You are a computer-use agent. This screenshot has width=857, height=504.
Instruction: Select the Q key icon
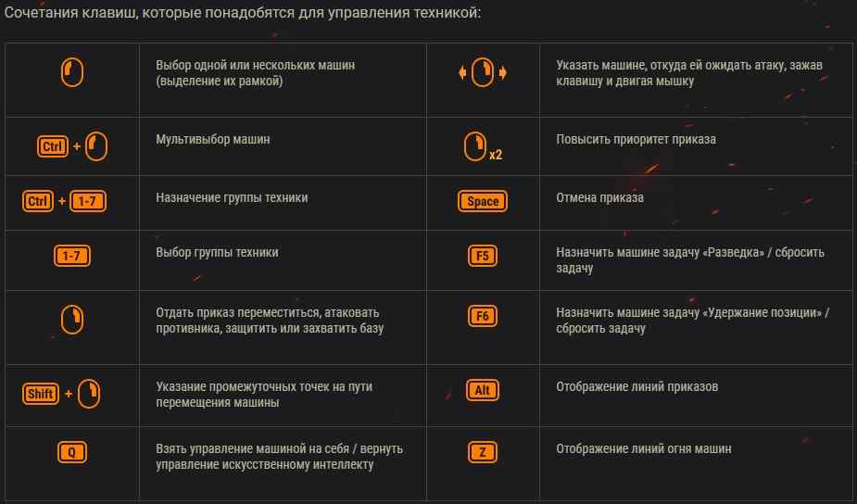pos(72,452)
